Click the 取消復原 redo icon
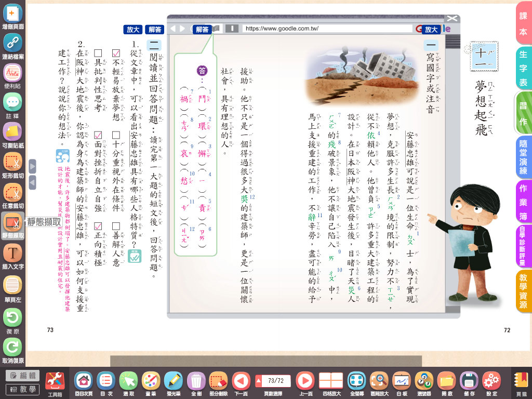The height and width of the screenshot is (399, 532). (12, 351)
